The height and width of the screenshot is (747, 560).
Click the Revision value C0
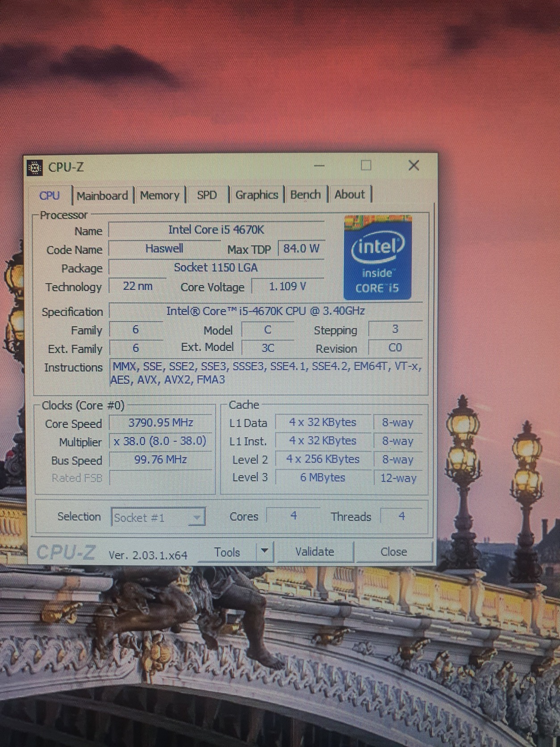click(x=395, y=348)
